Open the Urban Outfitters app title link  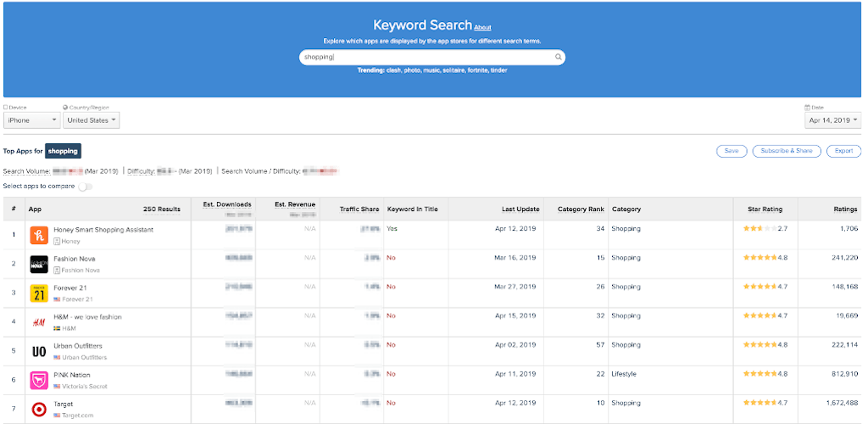(78, 346)
